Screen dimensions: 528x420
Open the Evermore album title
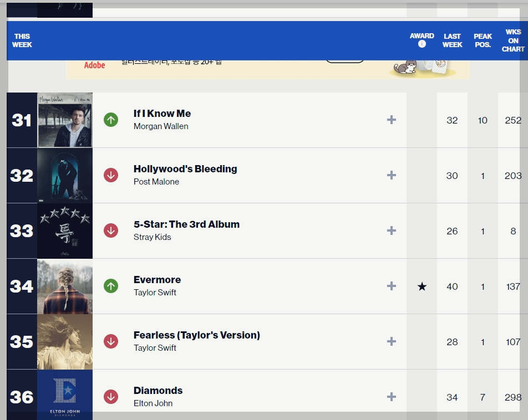(157, 280)
